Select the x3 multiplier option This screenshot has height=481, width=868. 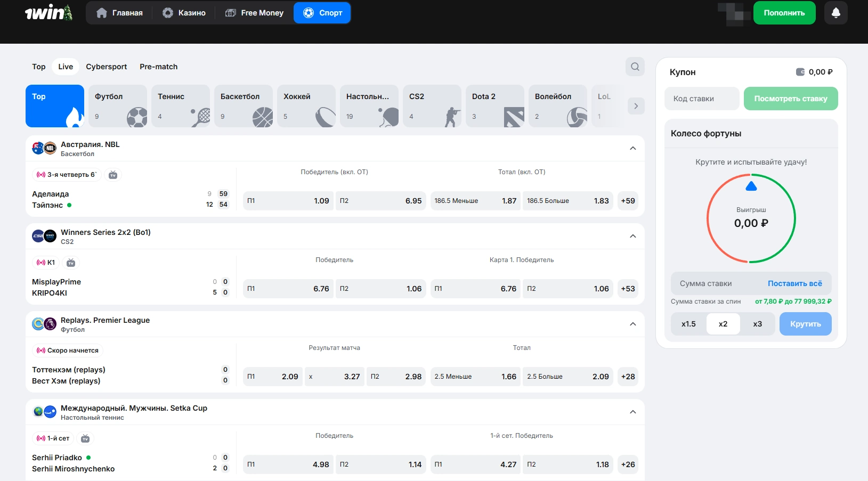(x=757, y=324)
